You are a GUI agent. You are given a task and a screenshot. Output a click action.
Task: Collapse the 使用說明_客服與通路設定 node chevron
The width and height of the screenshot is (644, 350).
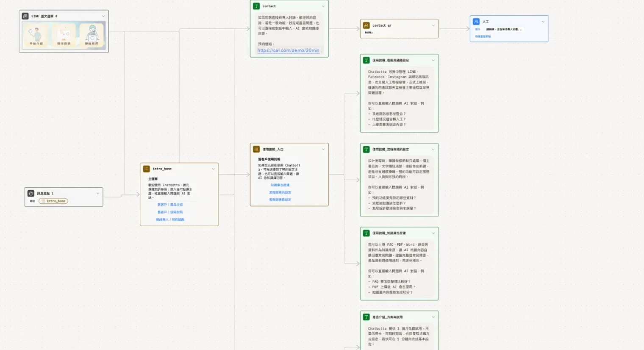[x=433, y=60]
